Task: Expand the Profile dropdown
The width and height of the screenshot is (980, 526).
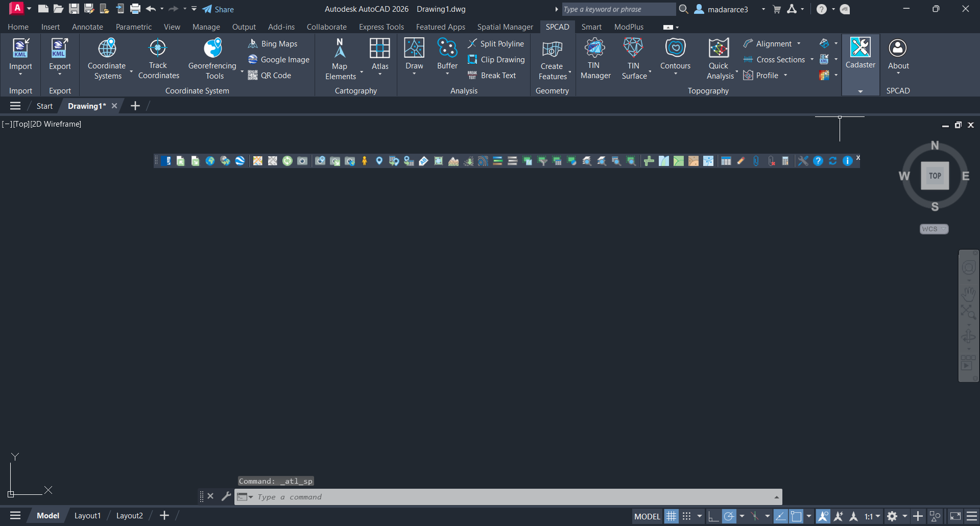Action: click(x=785, y=76)
